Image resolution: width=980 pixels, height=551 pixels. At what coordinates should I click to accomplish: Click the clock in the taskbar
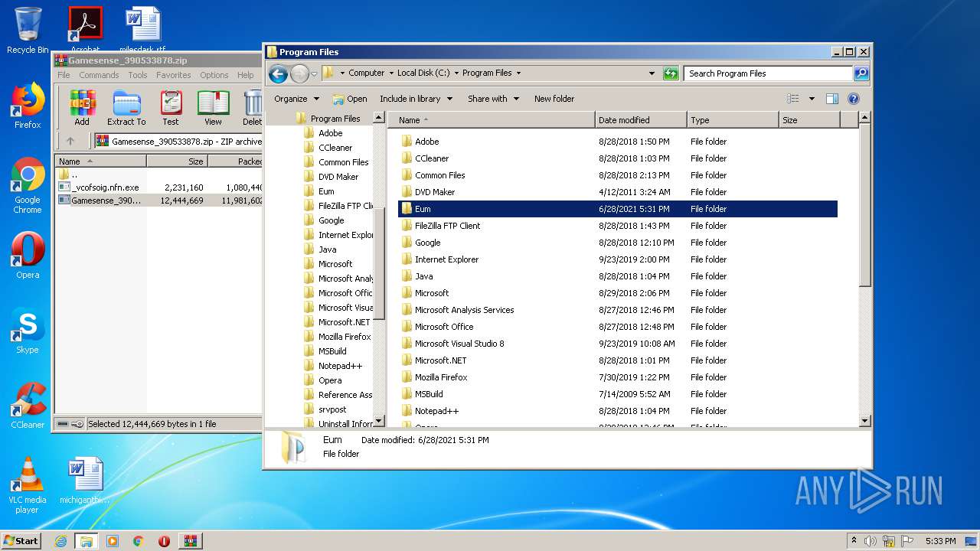pos(940,541)
